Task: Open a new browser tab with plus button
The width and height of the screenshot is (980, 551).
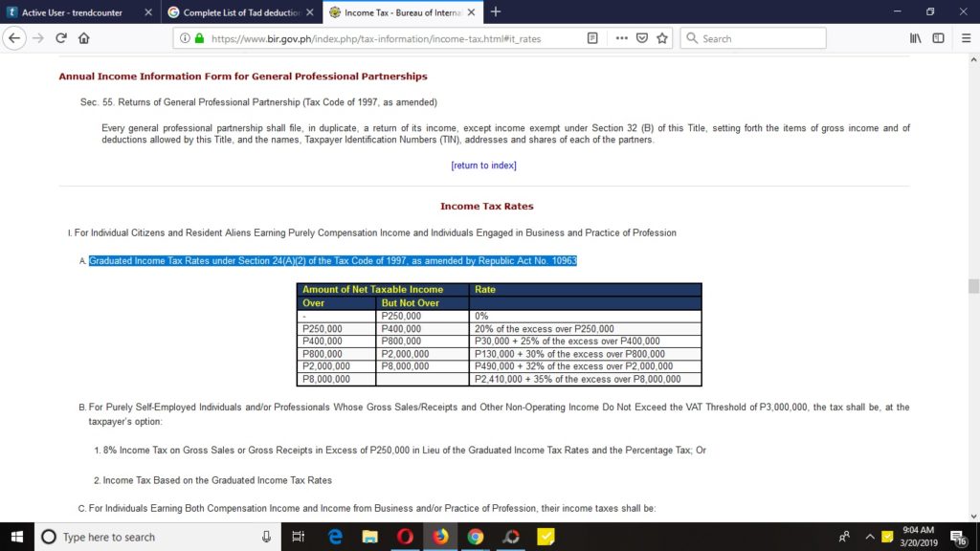Action: (494, 13)
